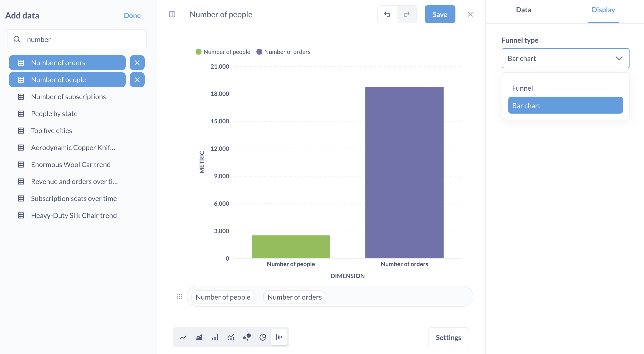Click the redo arrow icon
The width and height of the screenshot is (644, 354).
[407, 14]
